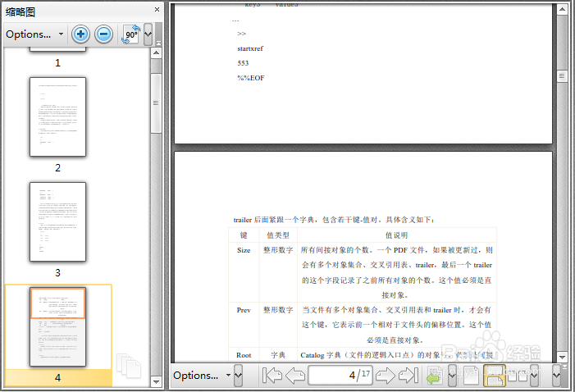Click the pages icon in thumbnail panel corner

pyautogui.click(x=129, y=366)
